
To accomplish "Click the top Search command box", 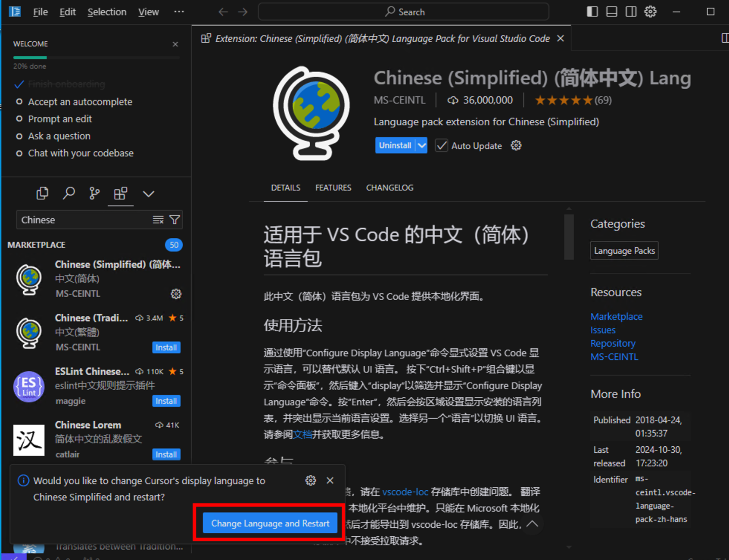I will point(403,12).
